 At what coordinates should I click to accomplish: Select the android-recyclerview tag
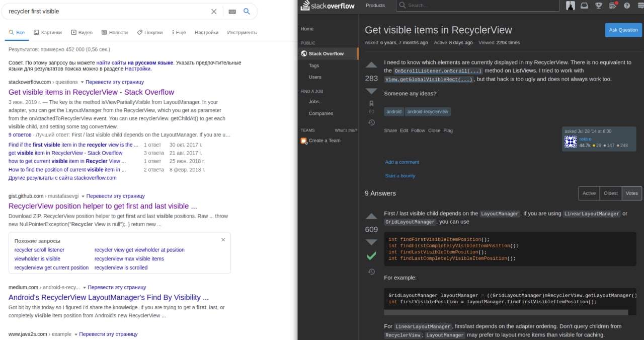(428, 112)
